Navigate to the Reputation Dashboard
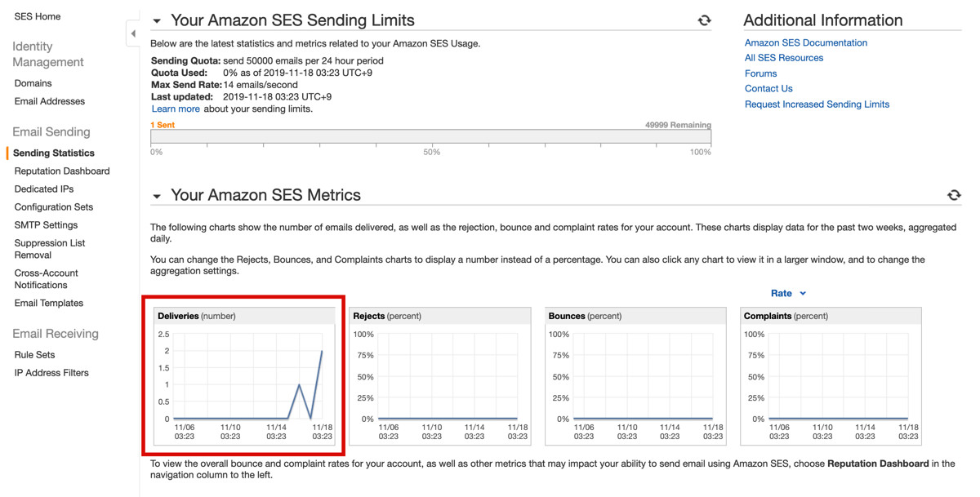This screenshot has width=980, height=497. [61, 171]
